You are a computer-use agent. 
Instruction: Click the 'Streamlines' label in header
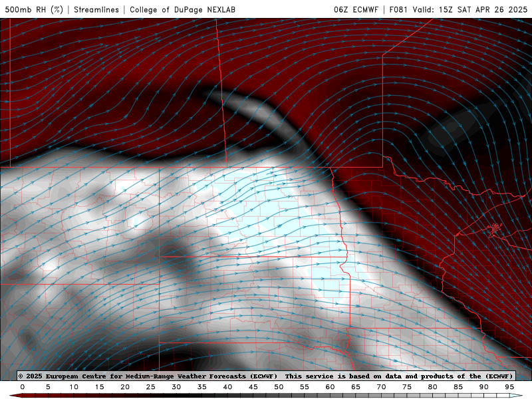[96, 9]
